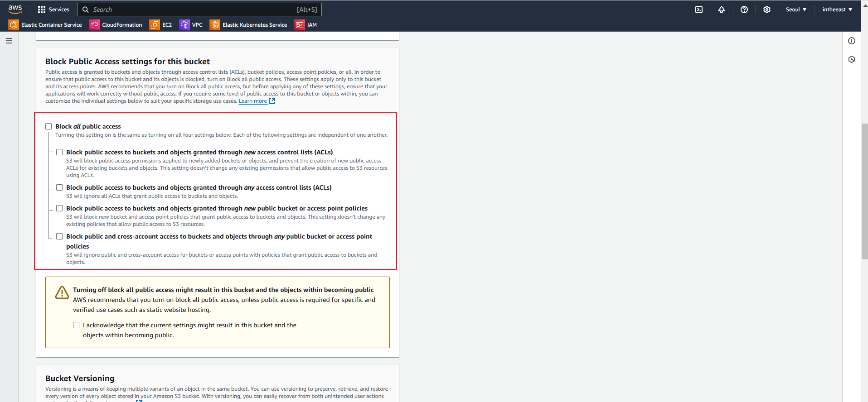Open CloudShell from the top bar
The image size is (868, 402).
(699, 10)
